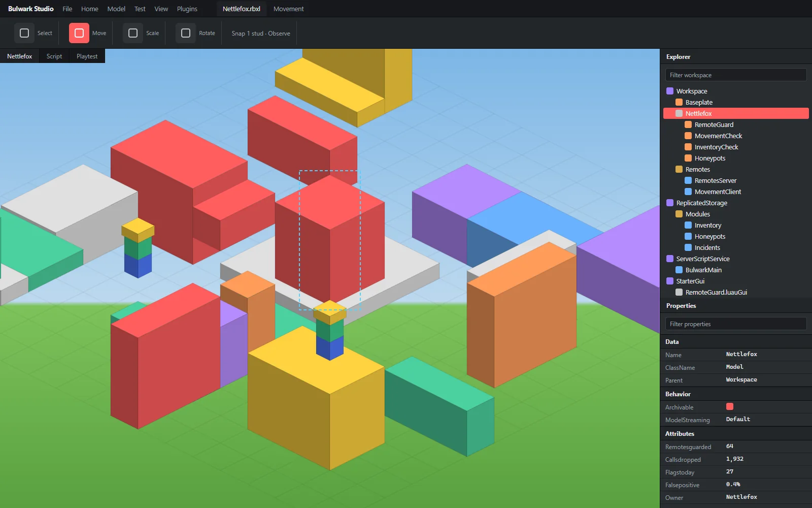812x508 pixels.
Task: Open the File menu
Action: point(67,9)
